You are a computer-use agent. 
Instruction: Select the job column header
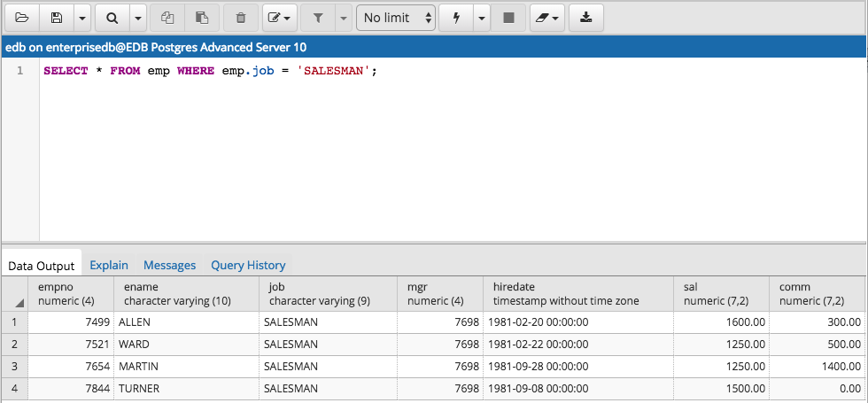(329, 294)
